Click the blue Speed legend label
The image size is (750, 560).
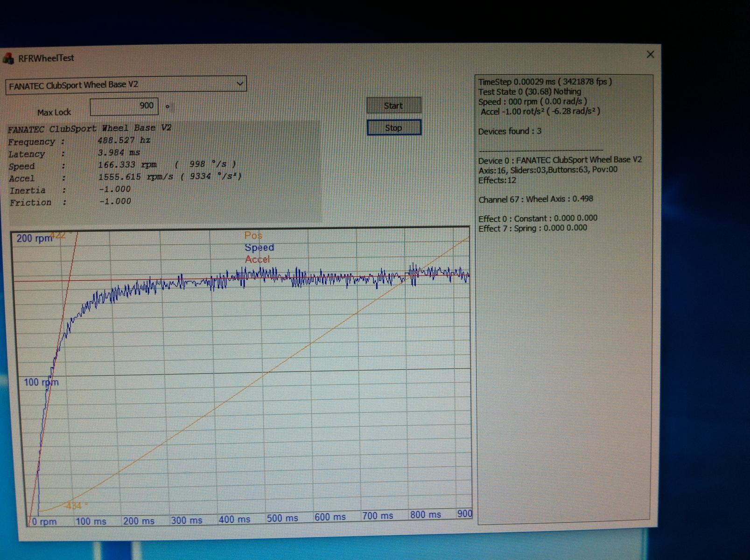[x=259, y=248]
